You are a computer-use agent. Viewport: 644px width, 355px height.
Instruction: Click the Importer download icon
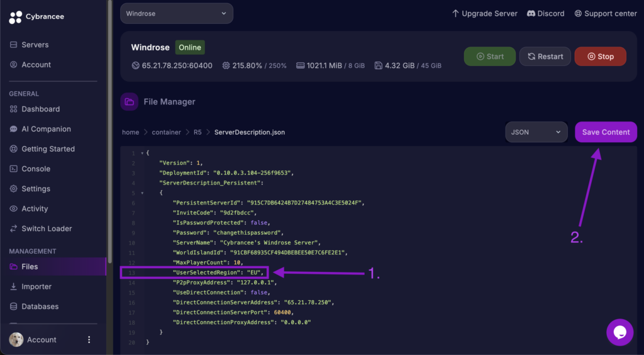tap(14, 286)
